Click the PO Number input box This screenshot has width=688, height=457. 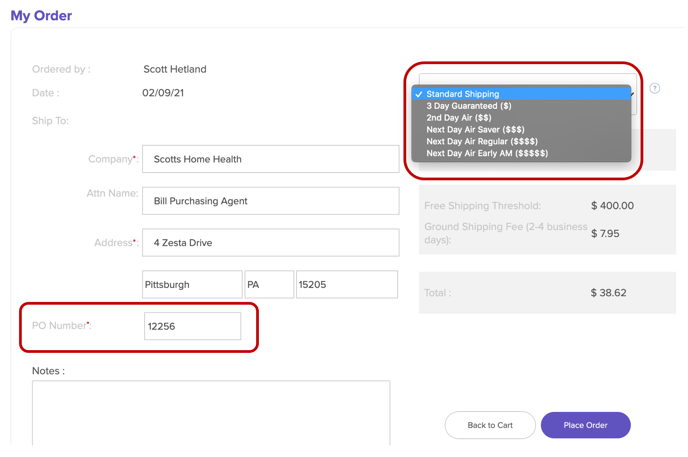click(x=192, y=326)
